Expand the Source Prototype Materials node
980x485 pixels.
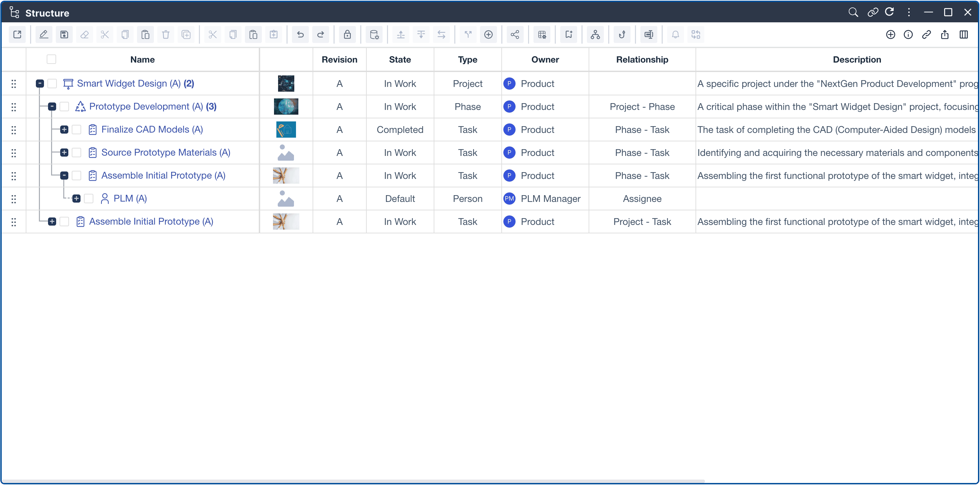click(64, 153)
